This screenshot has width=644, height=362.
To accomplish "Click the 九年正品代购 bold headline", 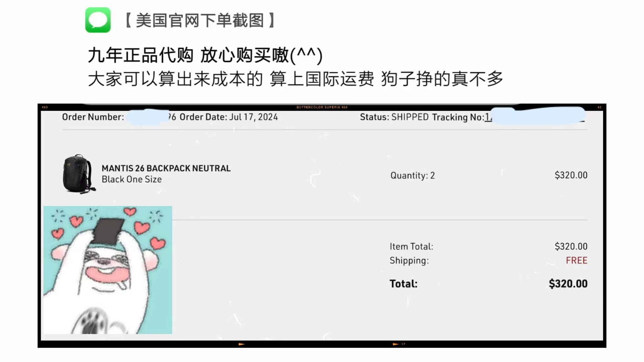I will (x=141, y=55).
